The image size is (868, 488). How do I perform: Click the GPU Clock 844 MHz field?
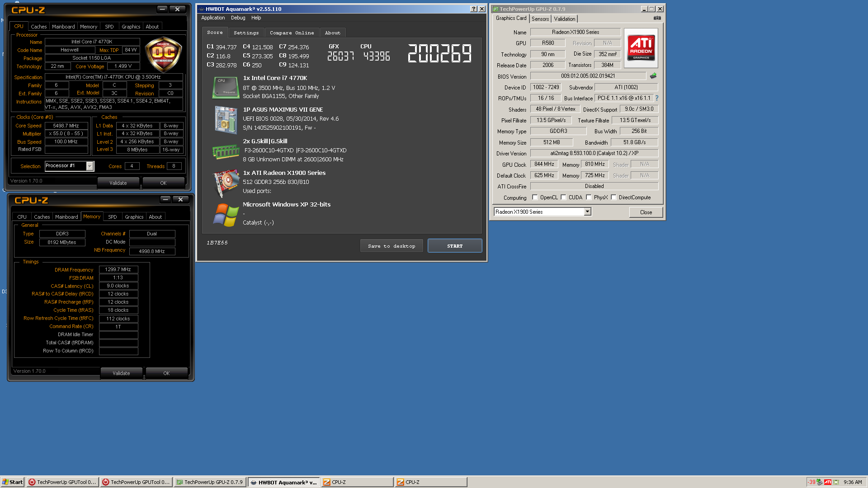click(544, 164)
